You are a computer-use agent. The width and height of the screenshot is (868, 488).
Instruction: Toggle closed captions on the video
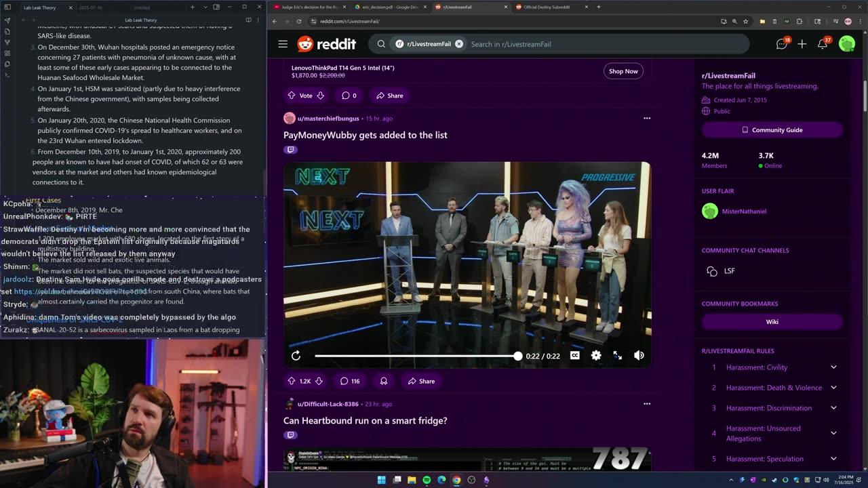coord(574,355)
